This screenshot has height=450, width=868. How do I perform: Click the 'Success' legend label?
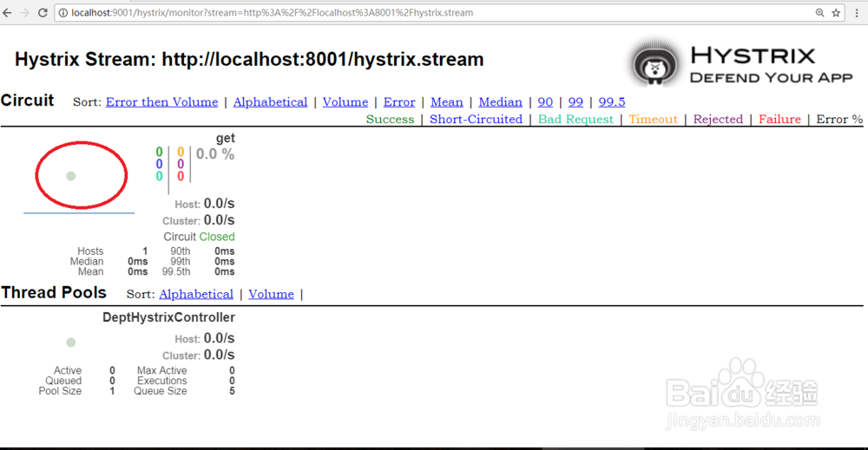coord(390,120)
